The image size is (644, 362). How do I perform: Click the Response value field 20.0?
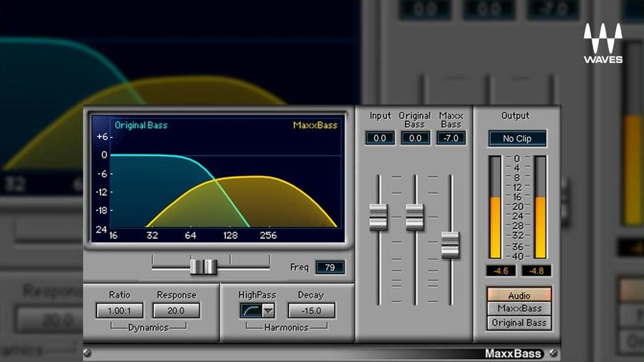coord(176,310)
